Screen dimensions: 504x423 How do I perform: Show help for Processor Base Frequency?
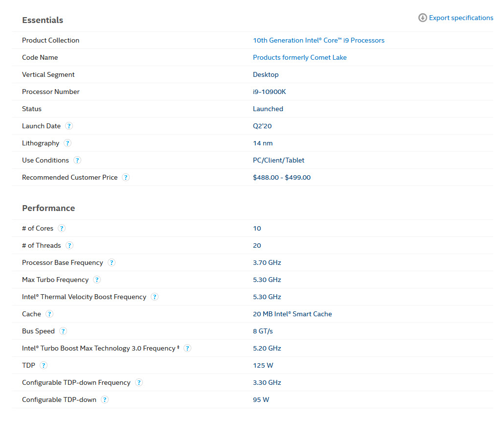[x=111, y=262]
